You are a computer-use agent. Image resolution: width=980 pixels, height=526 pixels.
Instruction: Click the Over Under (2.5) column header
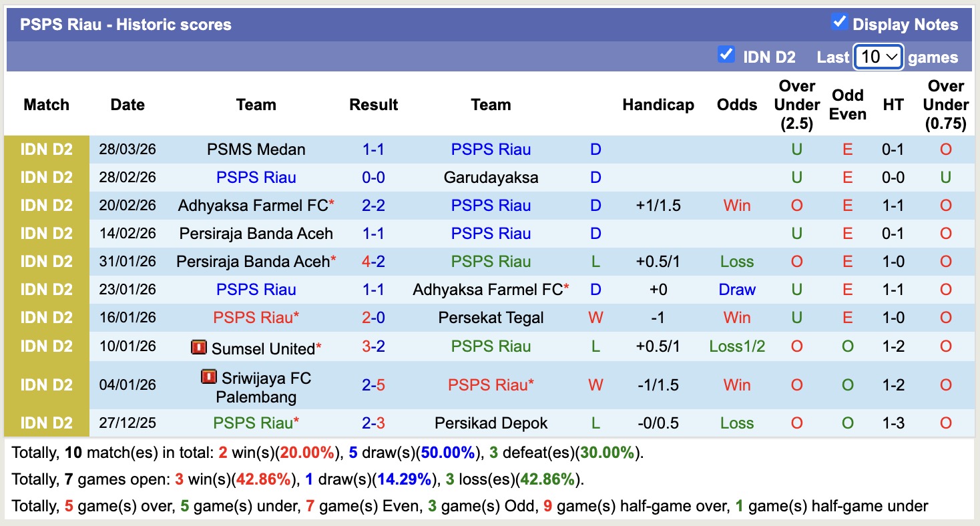tap(796, 105)
